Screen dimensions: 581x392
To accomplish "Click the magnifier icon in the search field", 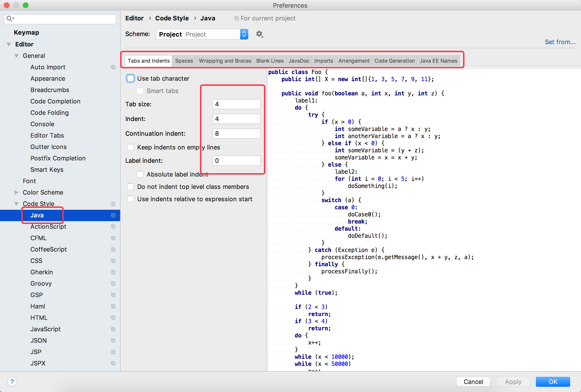I will (10, 18).
